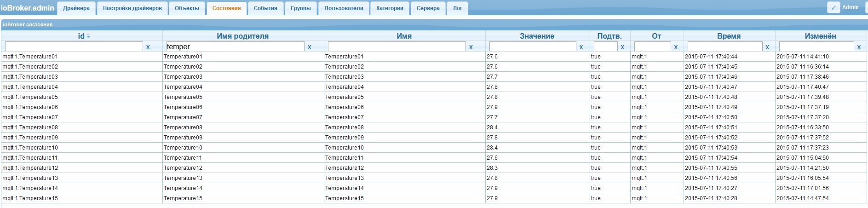
Task: Clear the Изменён filter with x
Action: click(x=859, y=47)
